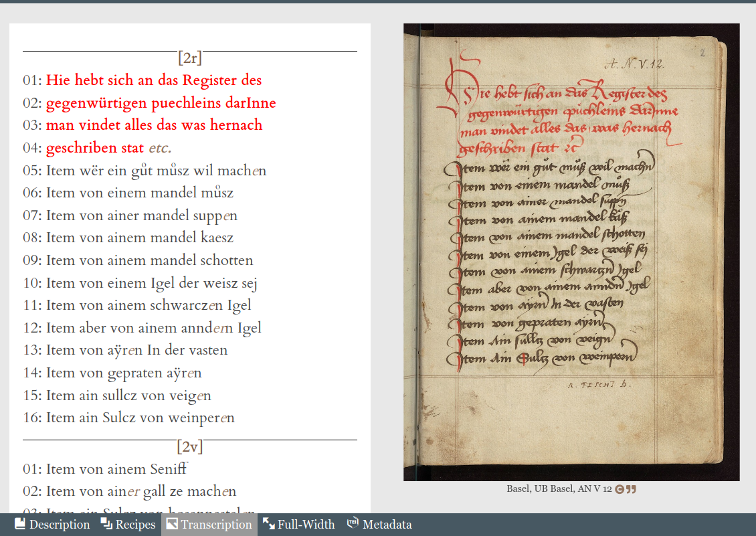Click the Basel, UB Basel, AN V 12 caption
This screenshot has width=756, height=536.
559,488
